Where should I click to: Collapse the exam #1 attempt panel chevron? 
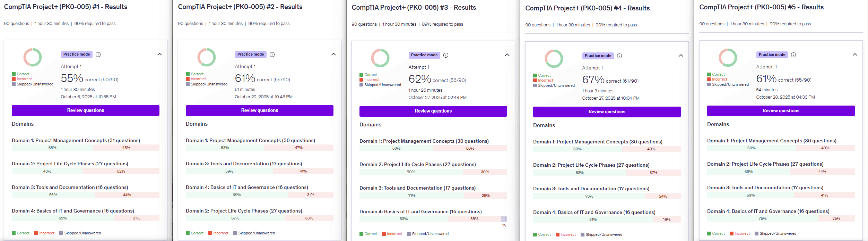coord(159,54)
